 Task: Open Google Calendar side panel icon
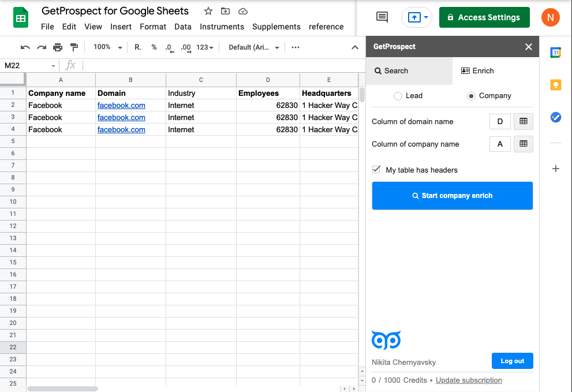click(x=555, y=53)
